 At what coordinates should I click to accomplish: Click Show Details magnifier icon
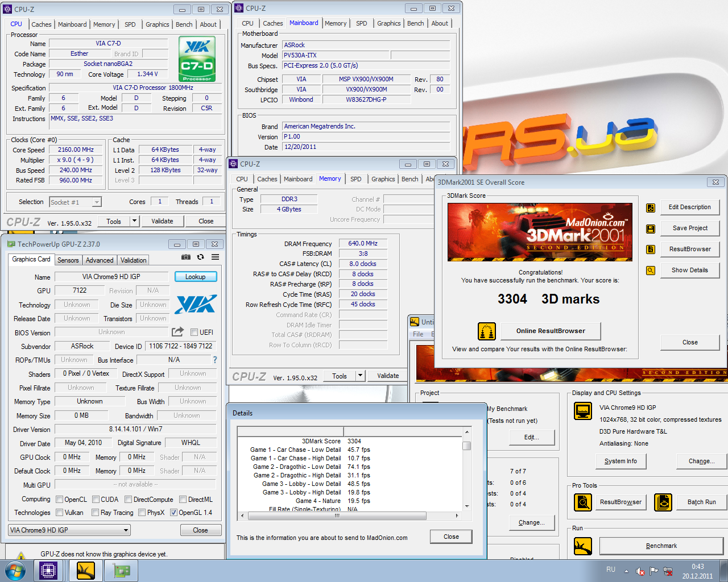(x=651, y=271)
